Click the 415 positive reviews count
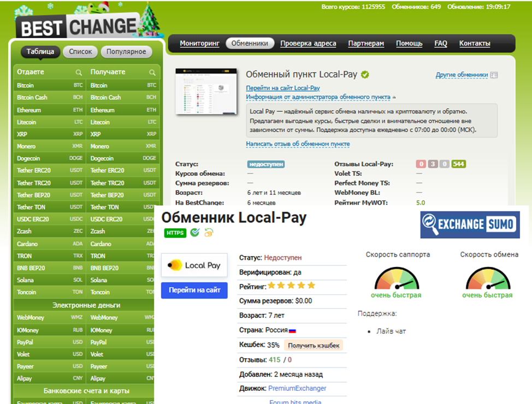 (275, 360)
